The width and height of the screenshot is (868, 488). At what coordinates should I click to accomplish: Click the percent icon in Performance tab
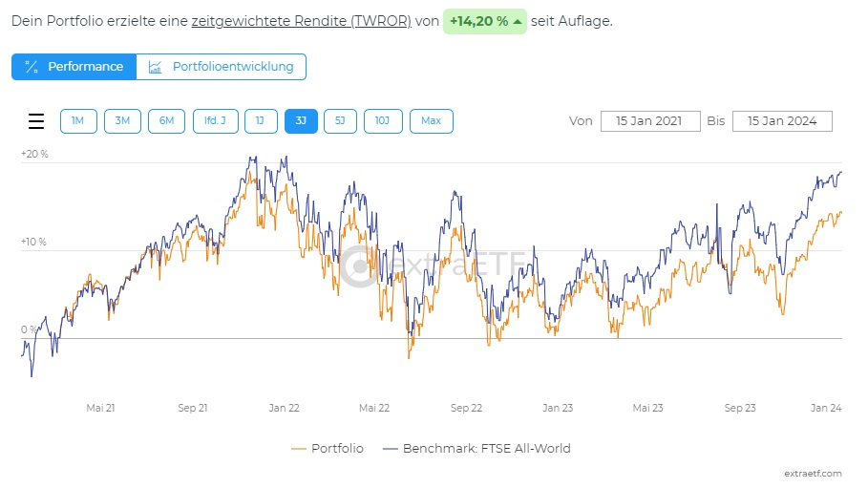point(32,67)
